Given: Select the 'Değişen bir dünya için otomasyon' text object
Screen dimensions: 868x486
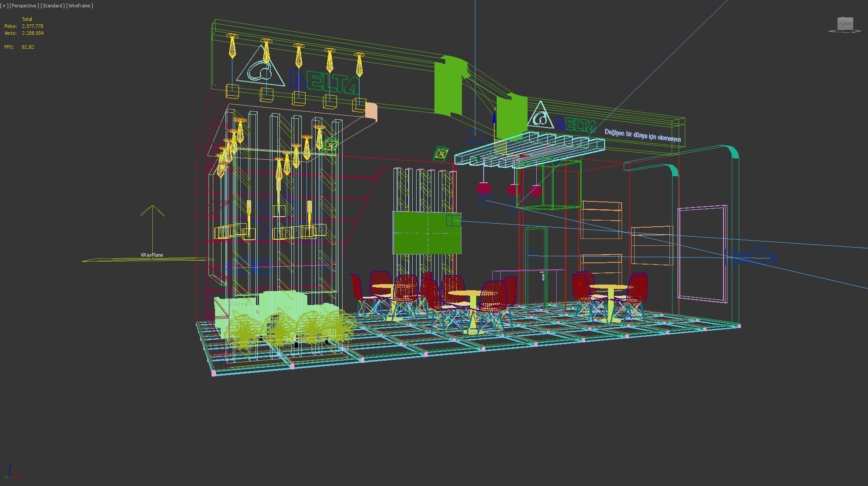Looking at the screenshot, I should tap(643, 135).
